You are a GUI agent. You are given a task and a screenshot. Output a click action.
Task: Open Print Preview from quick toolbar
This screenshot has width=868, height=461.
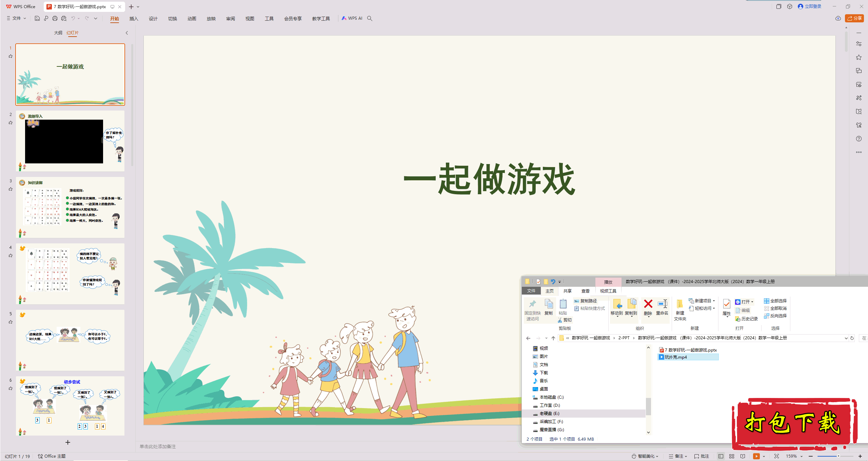coord(64,18)
